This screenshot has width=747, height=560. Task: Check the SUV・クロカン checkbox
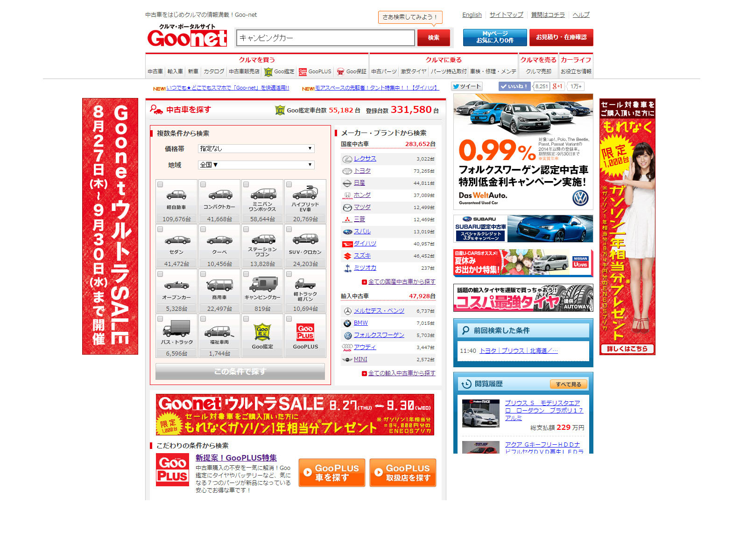(x=289, y=229)
